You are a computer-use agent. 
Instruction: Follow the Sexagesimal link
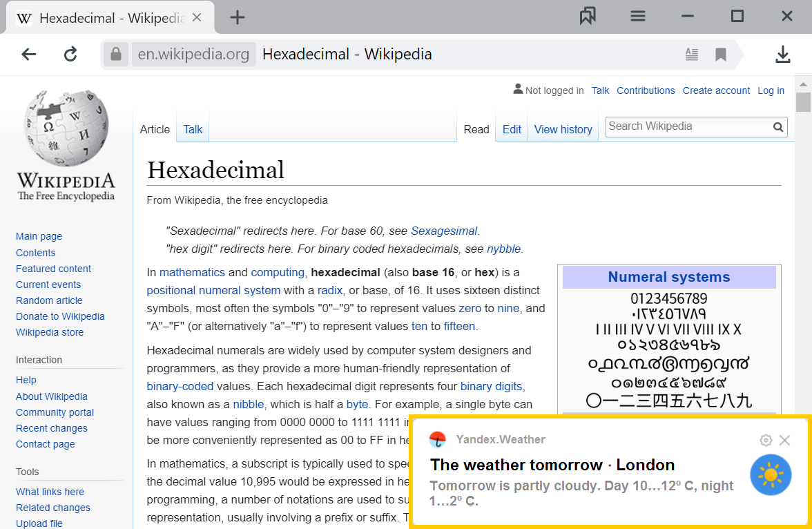[x=444, y=231]
